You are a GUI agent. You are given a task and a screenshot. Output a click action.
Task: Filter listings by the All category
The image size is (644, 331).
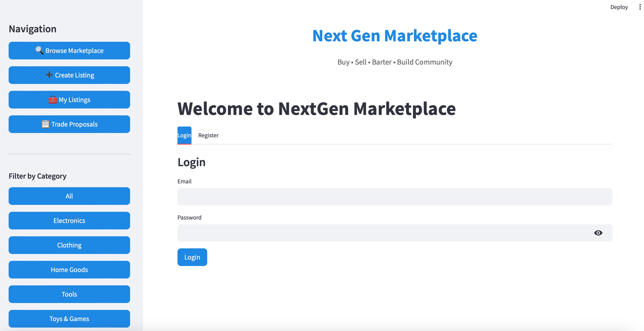69,196
